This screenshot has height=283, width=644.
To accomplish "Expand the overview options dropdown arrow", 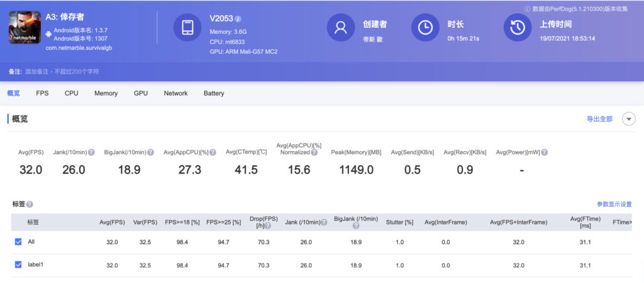I will (x=629, y=119).
